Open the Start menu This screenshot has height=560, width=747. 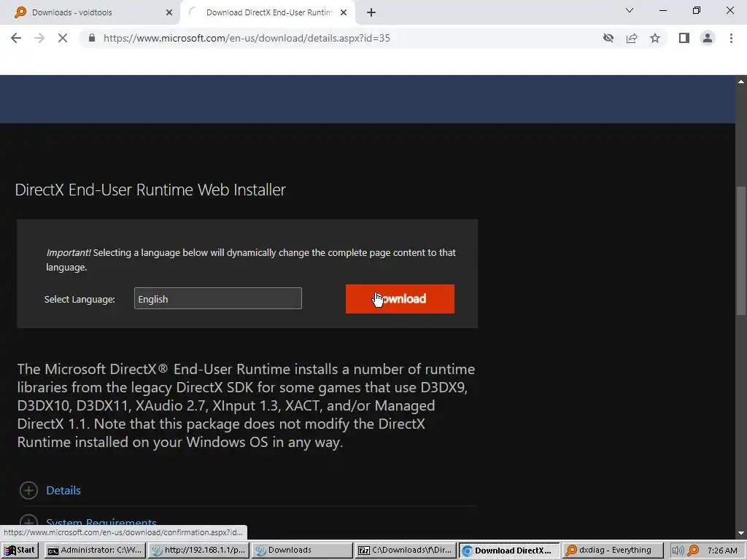pos(20,550)
